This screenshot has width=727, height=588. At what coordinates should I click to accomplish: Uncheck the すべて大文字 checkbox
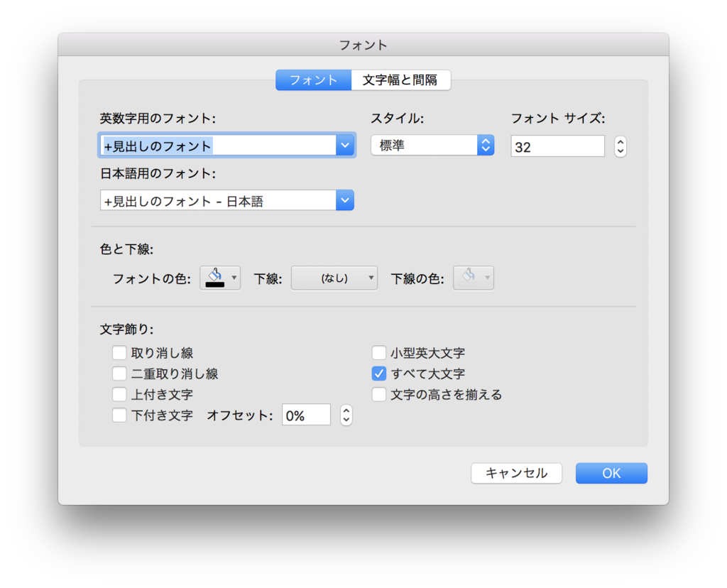click(379, 374)
